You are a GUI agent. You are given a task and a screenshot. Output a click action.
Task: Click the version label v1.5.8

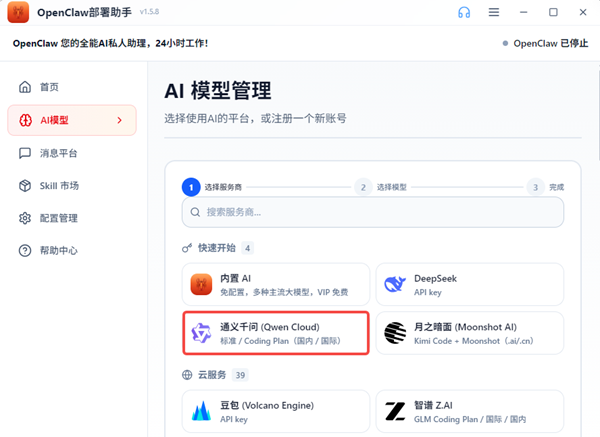(149, 12)
